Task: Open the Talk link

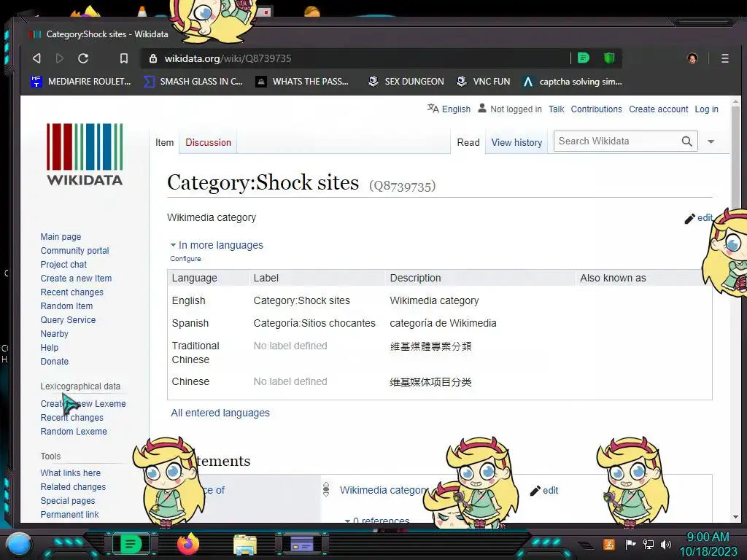Action: [556, 109]
